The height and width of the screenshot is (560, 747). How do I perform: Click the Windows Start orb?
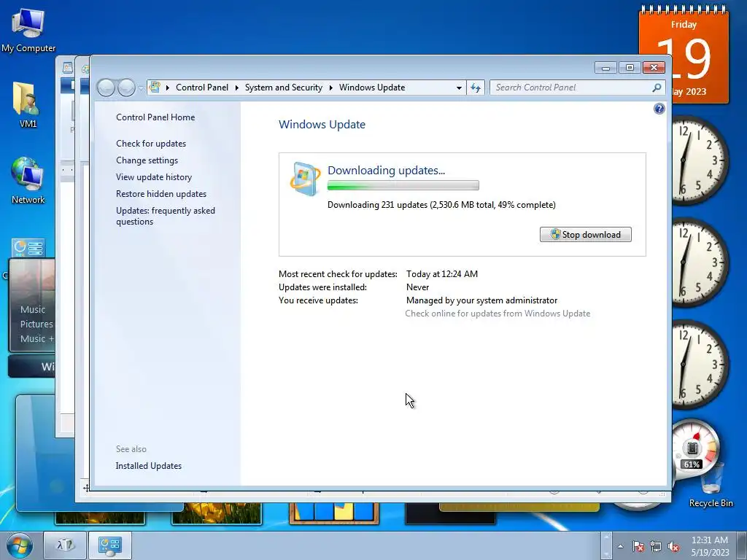[20, 545]
